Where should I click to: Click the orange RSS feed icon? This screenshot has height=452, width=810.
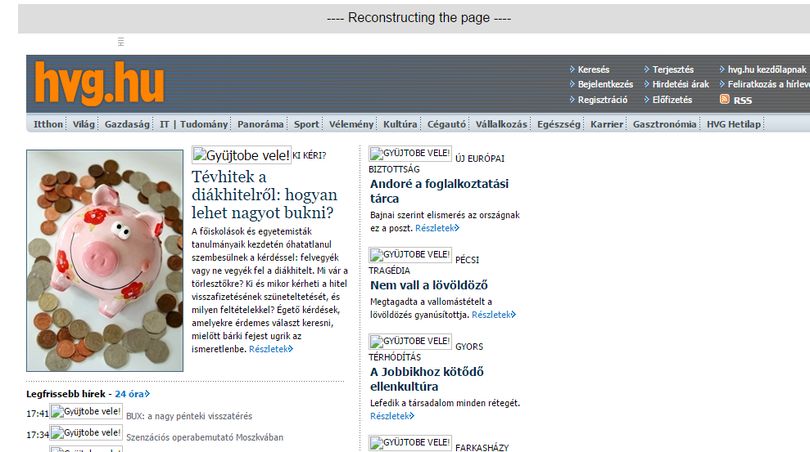click(724, 99)
